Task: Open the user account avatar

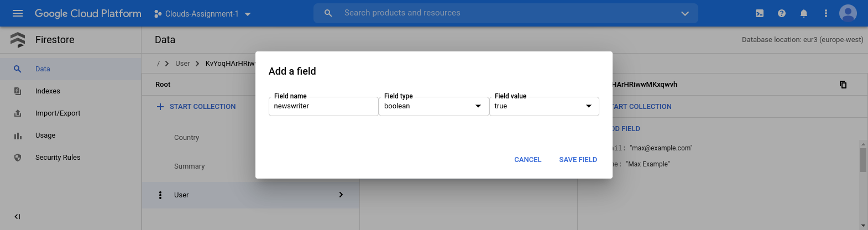Action: tap(848, 13)
